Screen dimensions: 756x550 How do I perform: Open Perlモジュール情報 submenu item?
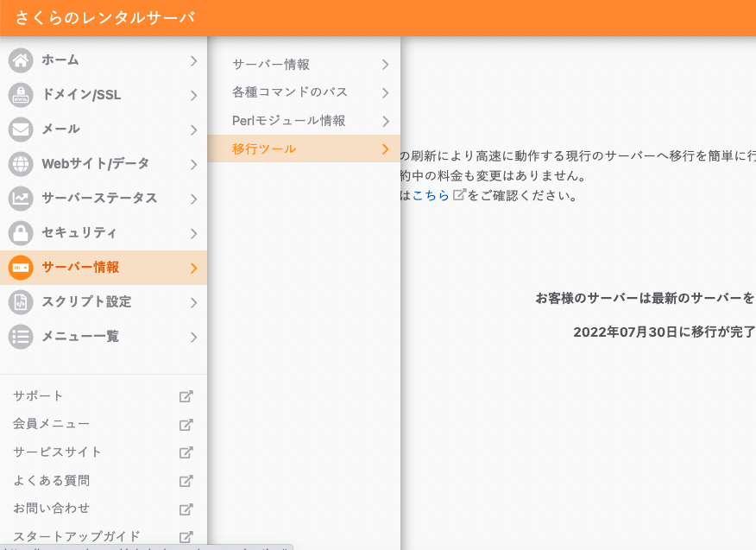tap(304, 121)
